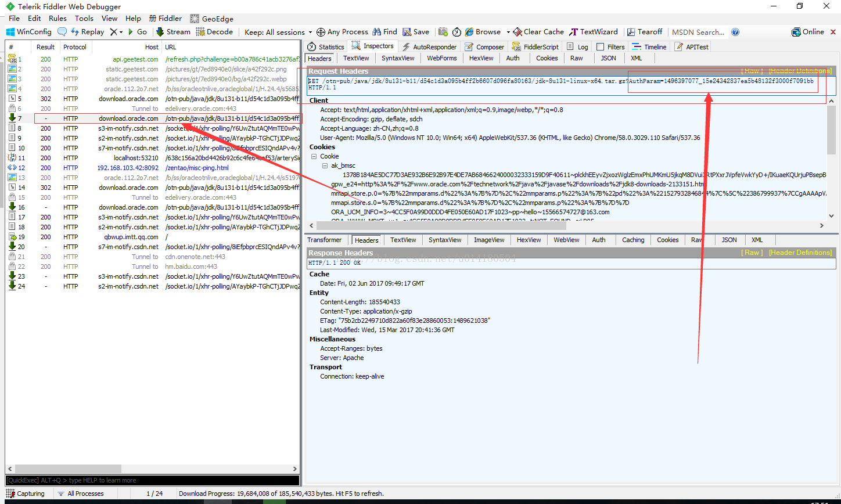Viewport: 841px width, 504px height.
Task: Switch to the AutoResponder tab
Action: click(x=430, y=47)
